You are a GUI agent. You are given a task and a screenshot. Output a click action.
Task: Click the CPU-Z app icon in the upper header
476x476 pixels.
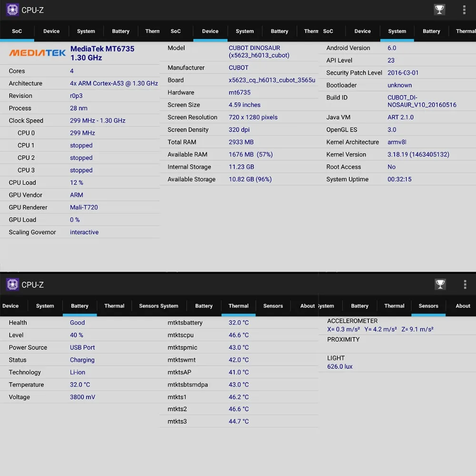click(12, 10)
